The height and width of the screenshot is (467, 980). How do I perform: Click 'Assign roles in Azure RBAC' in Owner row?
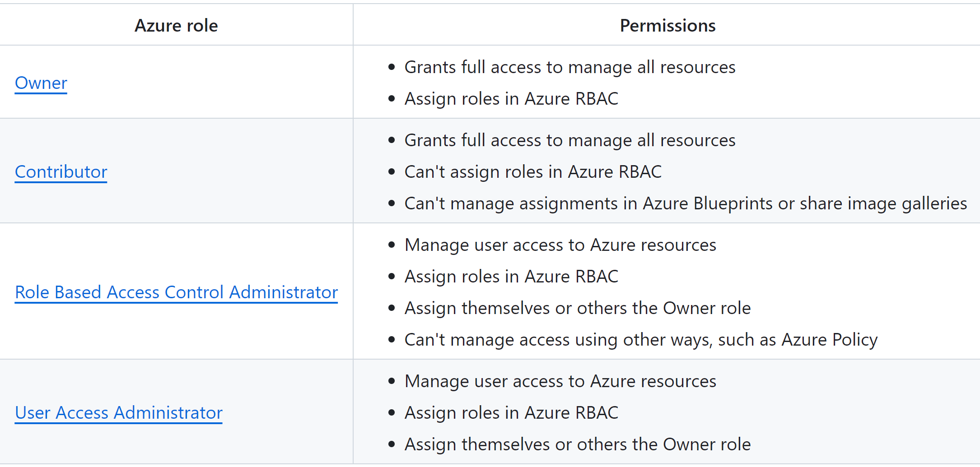511,99
